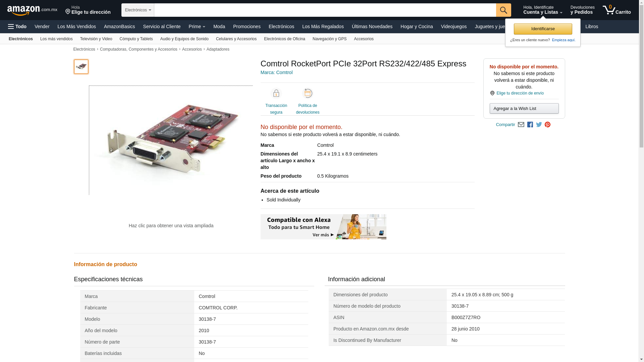Share the product on Twitter
The image size is (644, 362).
pos(539,125)
